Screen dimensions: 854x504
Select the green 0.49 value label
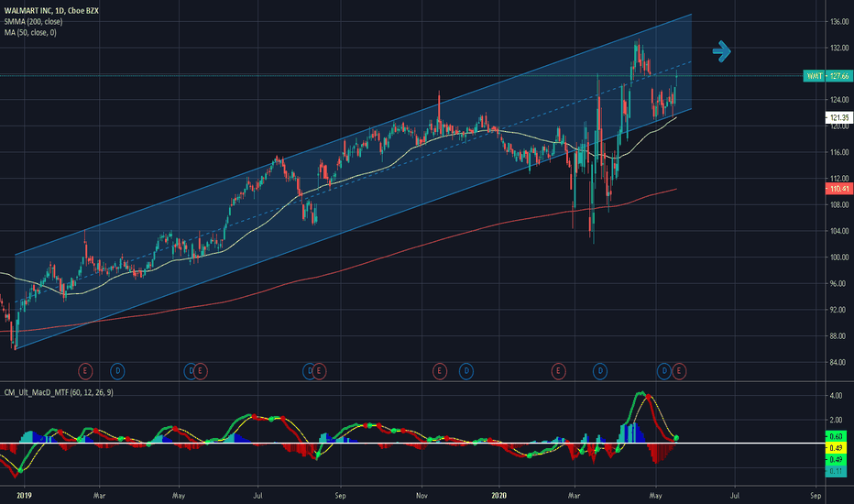tap(836, 459)
